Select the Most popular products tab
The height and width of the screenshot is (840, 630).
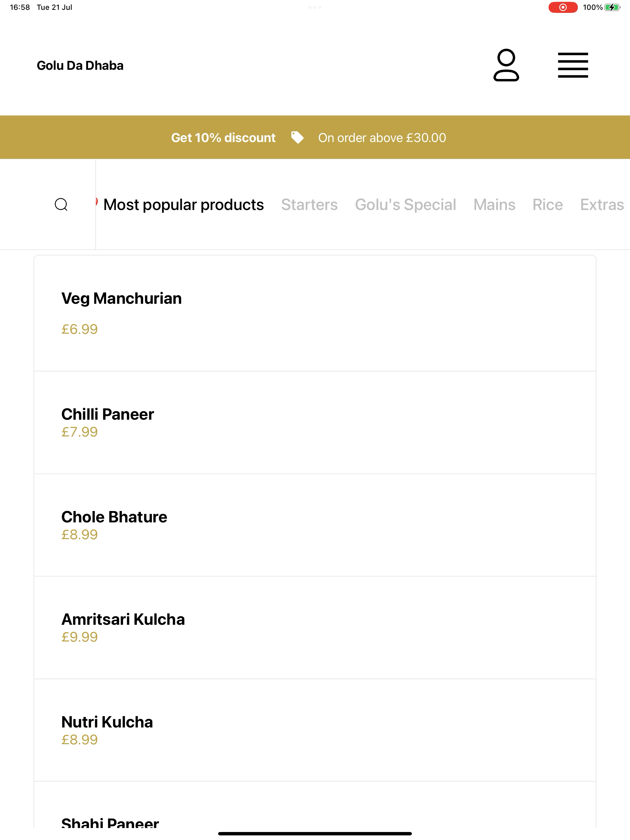184,205
